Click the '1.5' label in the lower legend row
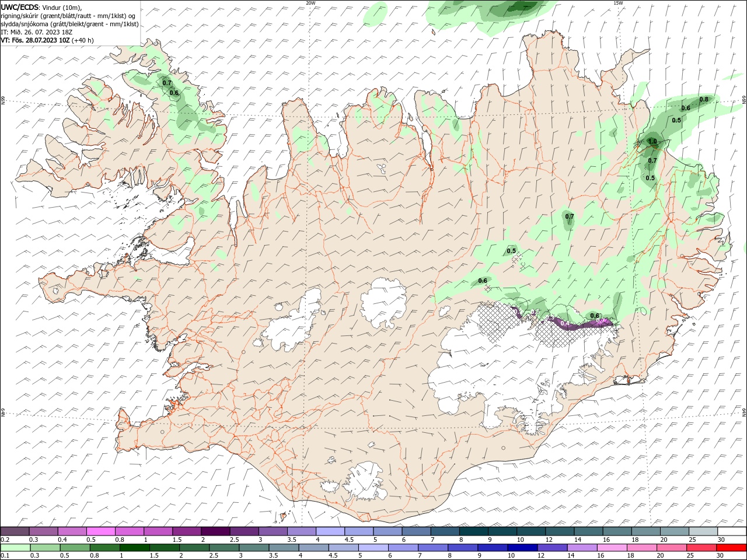 coord(154,556)
